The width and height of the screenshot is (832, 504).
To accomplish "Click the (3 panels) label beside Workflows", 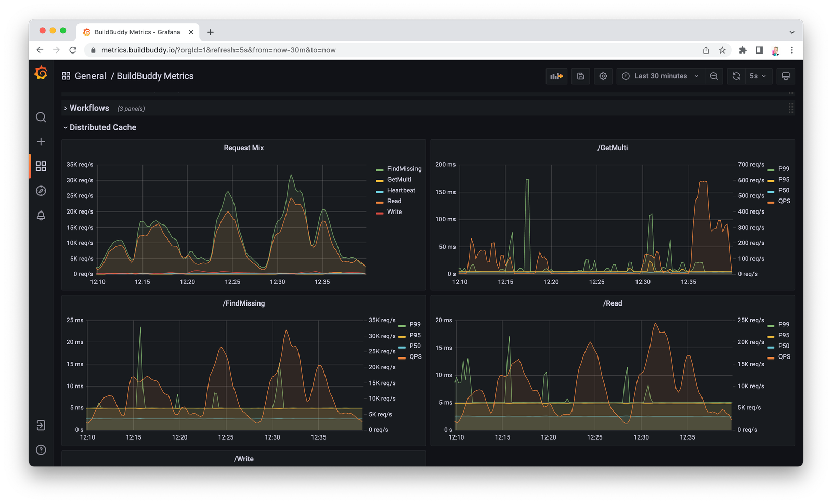I will pos(131,109).
